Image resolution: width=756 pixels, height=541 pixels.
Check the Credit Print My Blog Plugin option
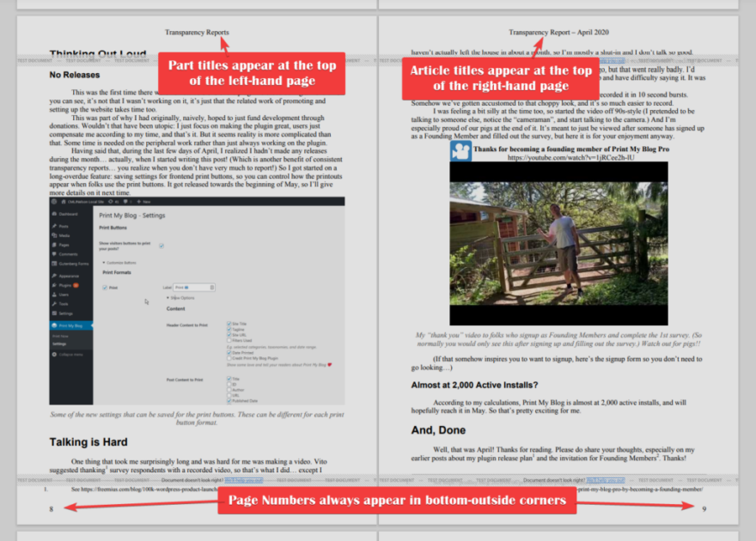pyautogui.click(x=229, y=358)
